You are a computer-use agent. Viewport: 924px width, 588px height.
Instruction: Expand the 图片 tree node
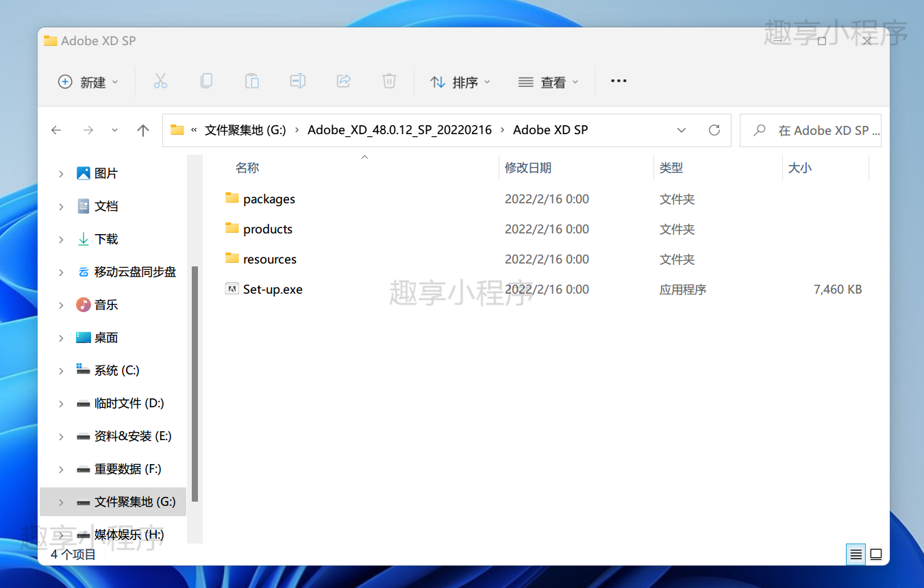tap(61, 174)
